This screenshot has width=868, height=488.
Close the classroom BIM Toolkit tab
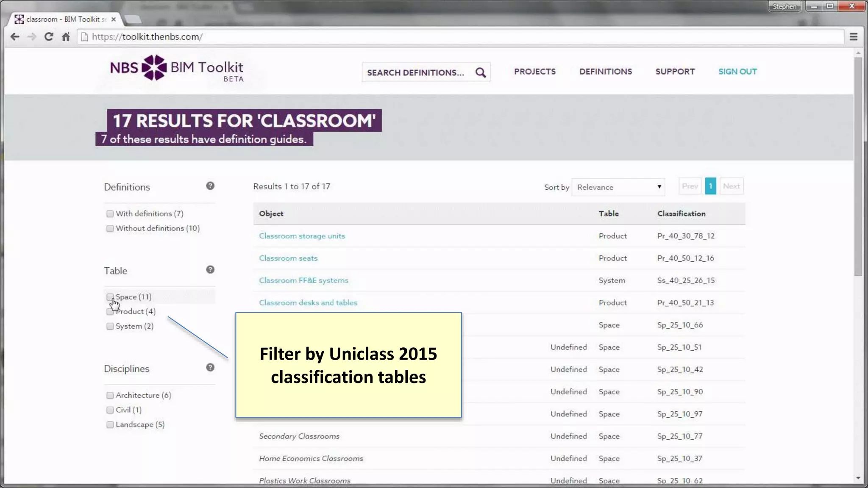point(113,19)
